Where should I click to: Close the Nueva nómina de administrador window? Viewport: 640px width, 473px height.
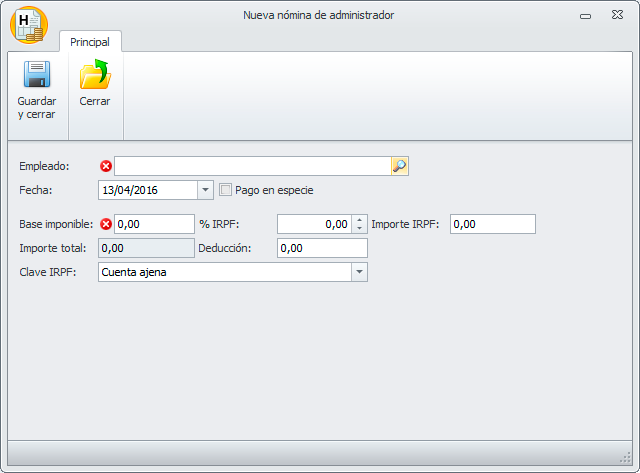tap(618, 15)
